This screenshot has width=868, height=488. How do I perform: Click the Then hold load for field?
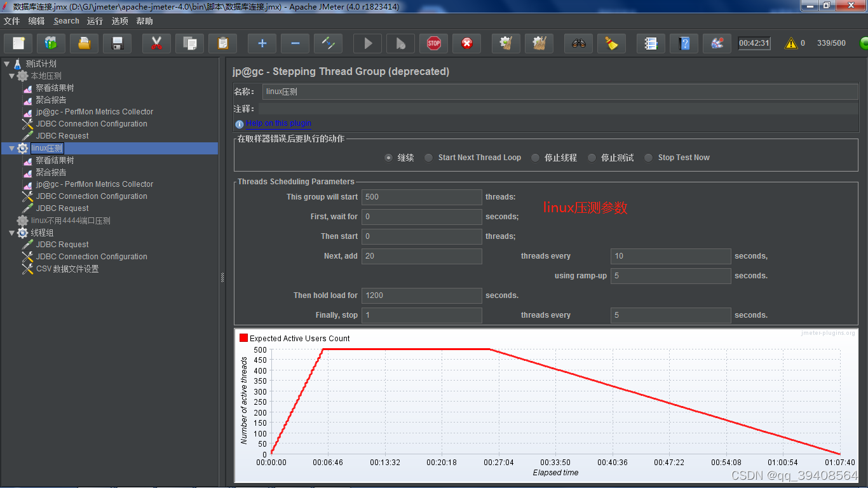pyautogui.click(x=422, y=295)
